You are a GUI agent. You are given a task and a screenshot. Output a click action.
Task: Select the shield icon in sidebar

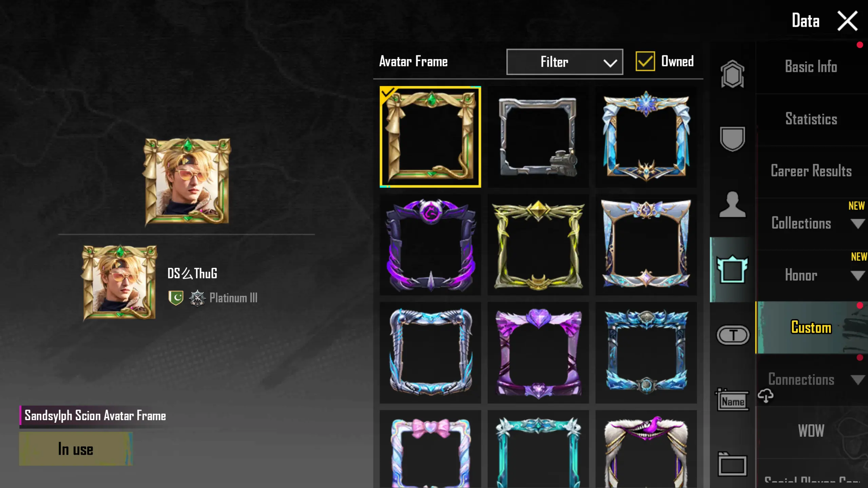(x=732, y=139)
